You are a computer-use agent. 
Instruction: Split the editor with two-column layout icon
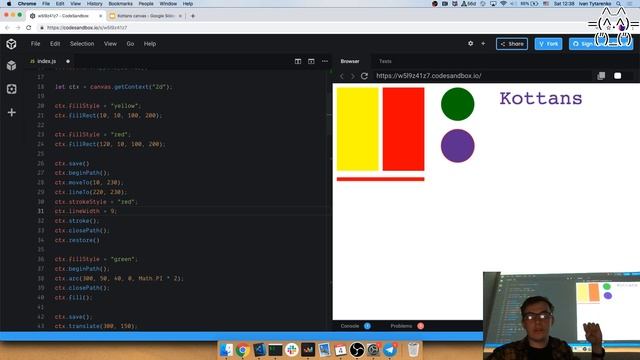[x=298, y=61]
